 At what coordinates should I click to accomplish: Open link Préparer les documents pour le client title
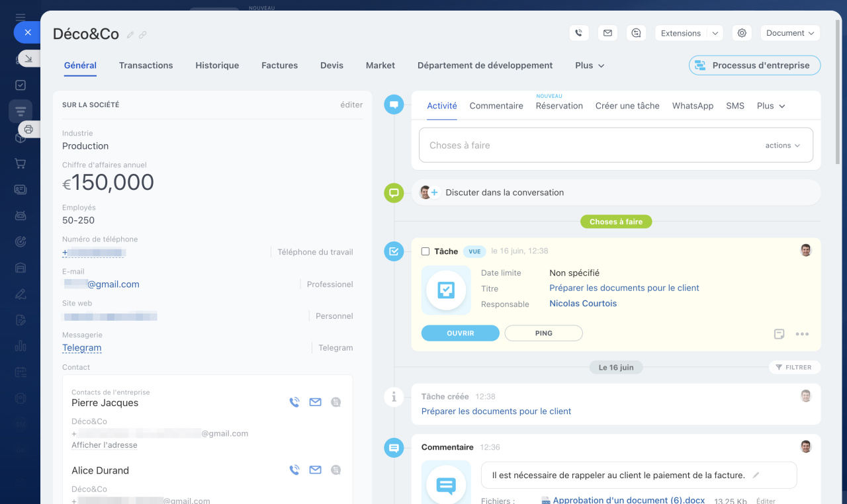pos(624,288)
